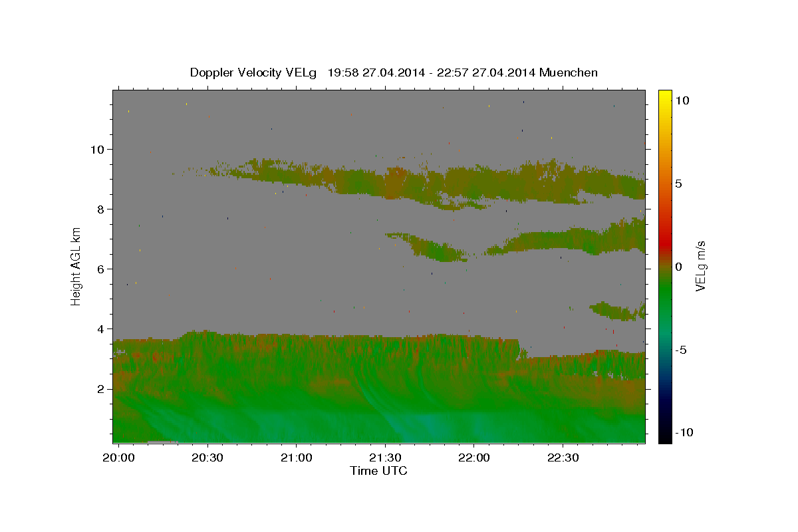The width and height of the screenshot is (798, 532).
Task: Click the colorbar value -5 label
Action: (680, 349)
